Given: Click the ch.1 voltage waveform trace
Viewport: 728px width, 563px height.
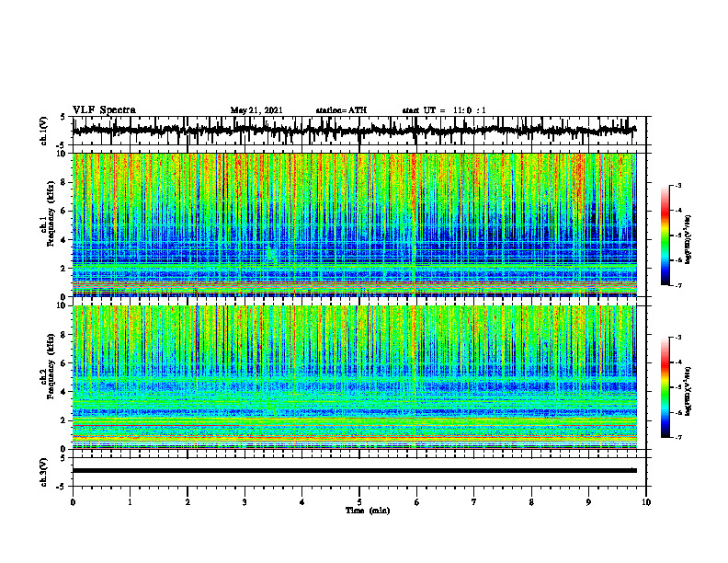Looking at the screenshot, I should click(354, 131).
